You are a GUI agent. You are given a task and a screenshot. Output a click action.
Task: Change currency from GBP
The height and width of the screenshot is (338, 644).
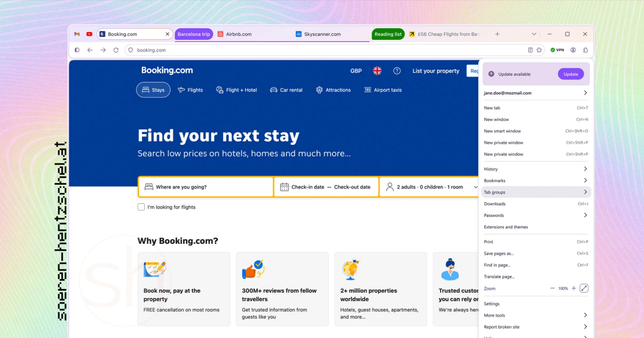click(x=356, y=71)
